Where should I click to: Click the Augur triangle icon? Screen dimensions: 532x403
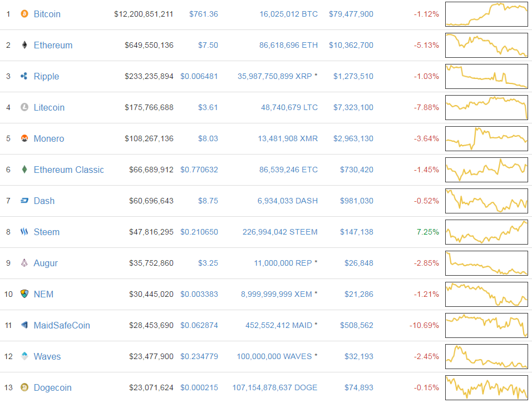(24, 263)
